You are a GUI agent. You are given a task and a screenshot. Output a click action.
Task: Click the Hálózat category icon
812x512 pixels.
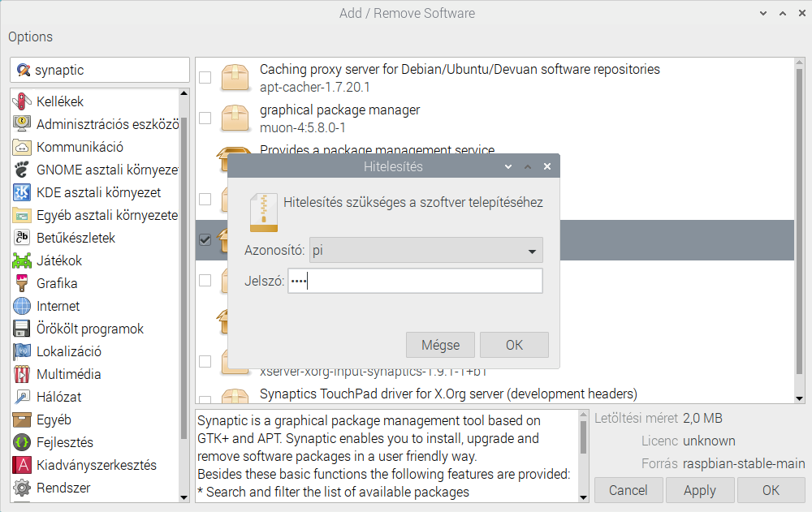coord(22,397)
